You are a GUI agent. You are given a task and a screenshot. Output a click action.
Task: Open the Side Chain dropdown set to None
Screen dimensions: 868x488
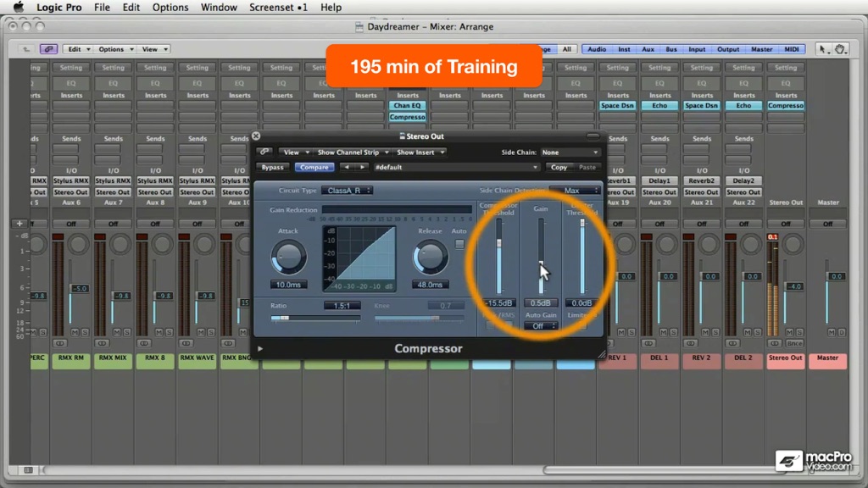pos(570,152)
